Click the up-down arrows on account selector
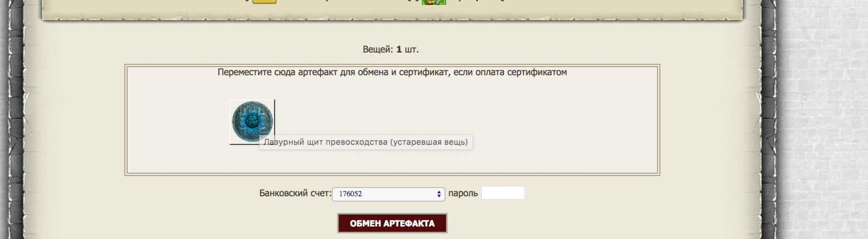 pyautogui.click(x=439, y=194)
